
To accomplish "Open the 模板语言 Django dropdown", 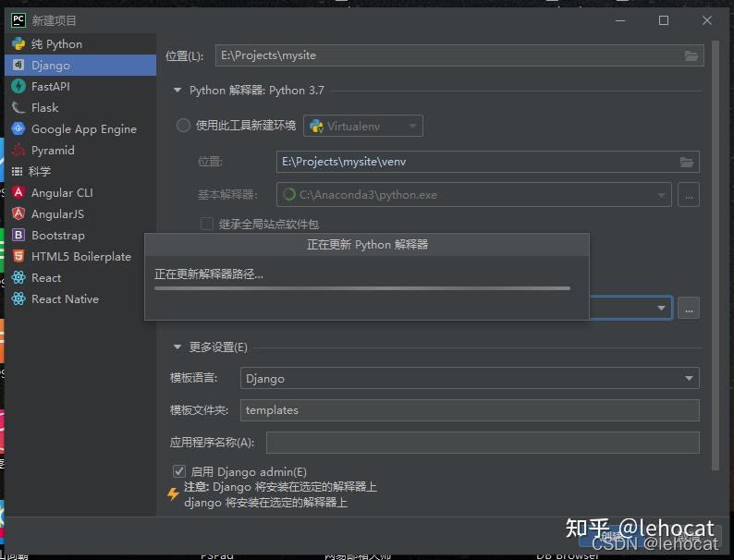I will (470, 378).
